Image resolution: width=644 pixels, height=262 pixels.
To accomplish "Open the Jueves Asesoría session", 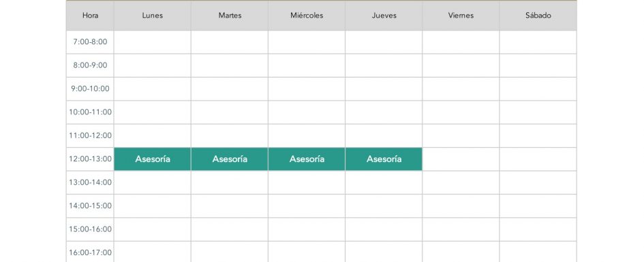I will (384, 159).
